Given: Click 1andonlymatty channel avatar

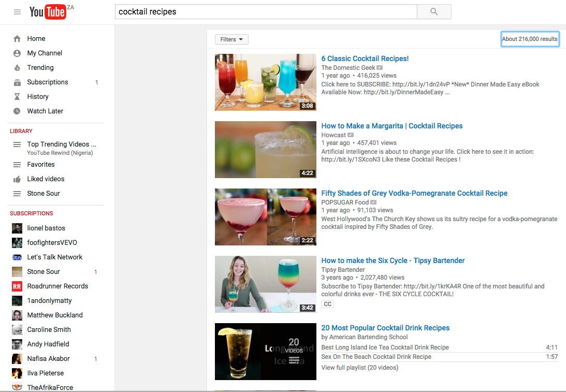Looking at the screenshot, I should (x=17, y=301).
